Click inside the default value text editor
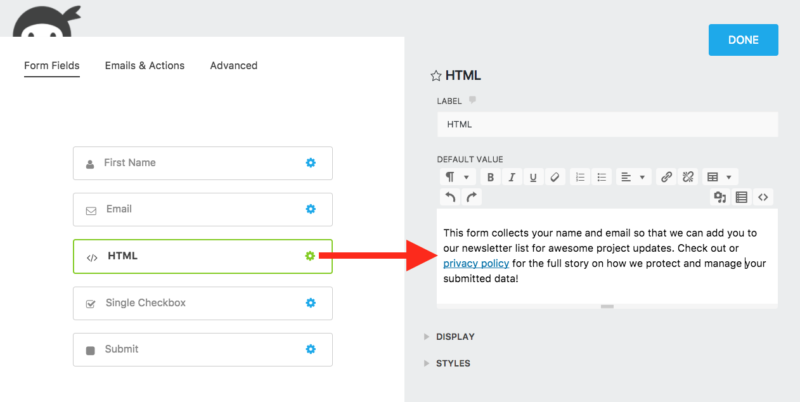Screen dimensions: 800x402 click(x=607, y=256)
